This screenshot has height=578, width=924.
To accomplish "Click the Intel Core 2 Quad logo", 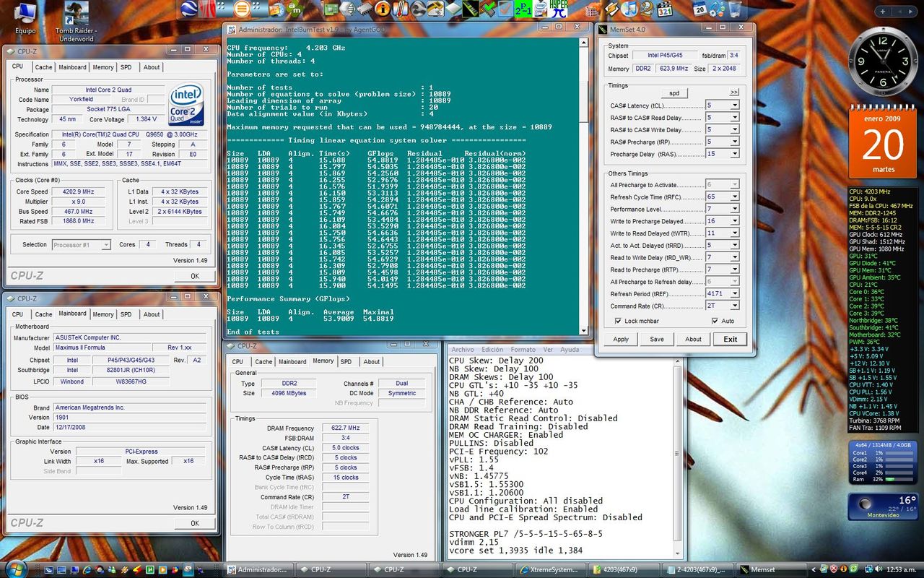I will click(187, 105).
